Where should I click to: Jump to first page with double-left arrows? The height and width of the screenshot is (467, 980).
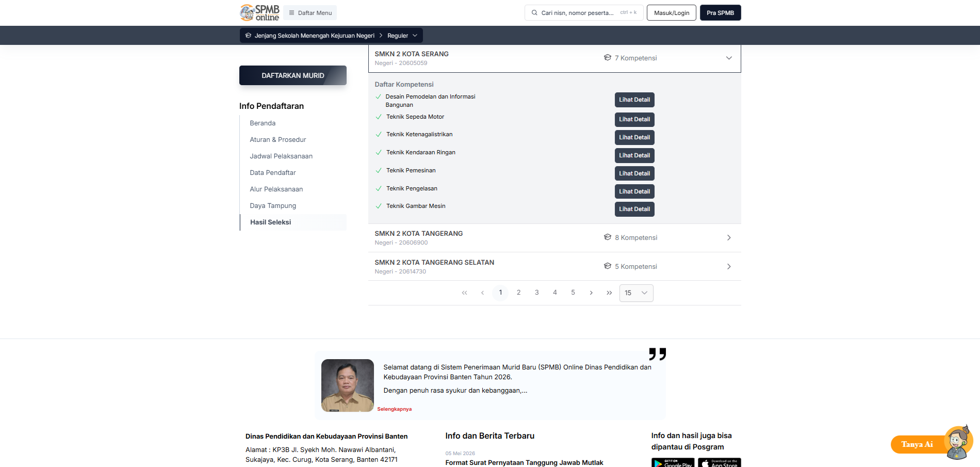point(464,293)
